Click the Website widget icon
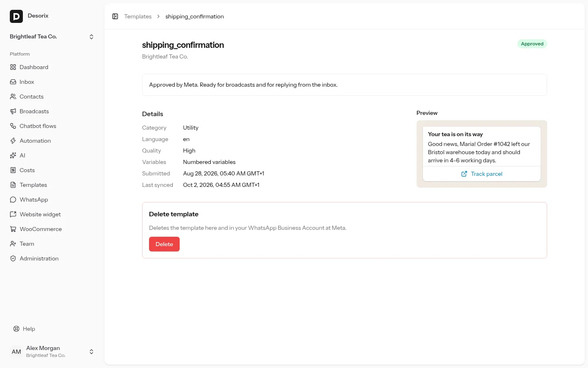The width and height of the screenshot is (588, 368). click(x=13, y=214)
